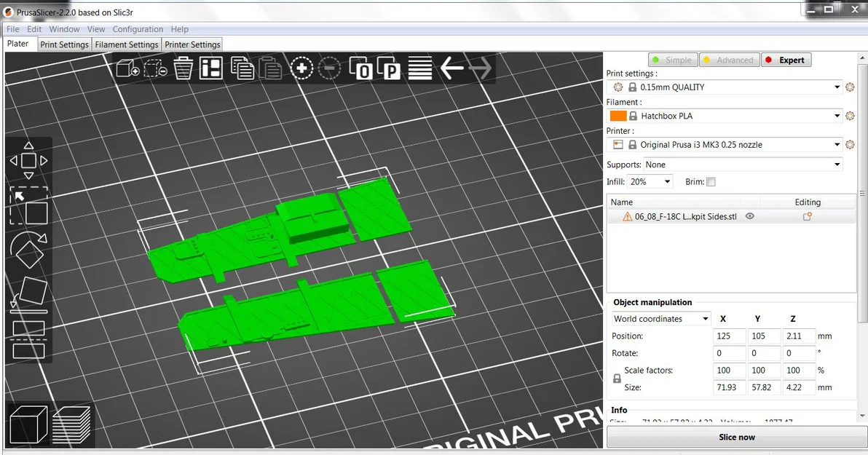This screenshot has height=455, width=868.
Task: Open filament settings gear icon
Action: pos(851,116)
